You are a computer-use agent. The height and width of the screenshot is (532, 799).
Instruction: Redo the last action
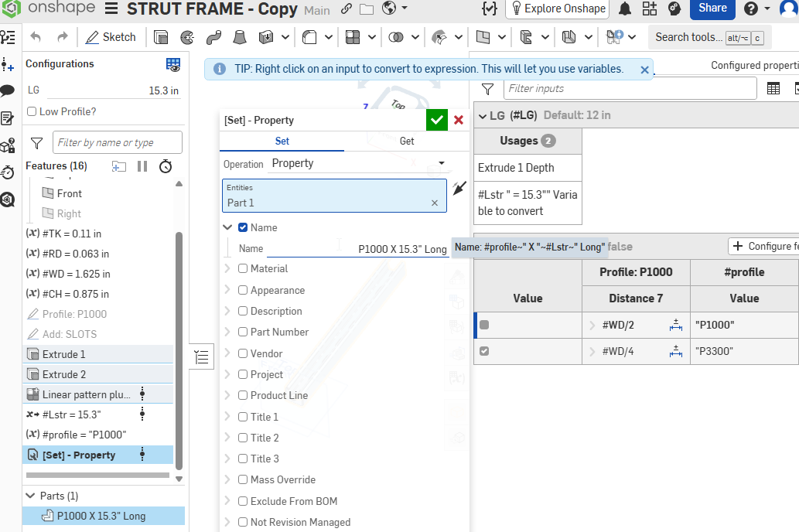[62, 37]
